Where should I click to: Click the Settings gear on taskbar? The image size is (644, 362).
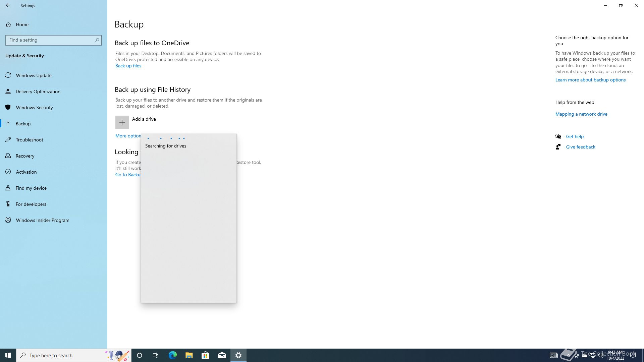pos(238,355)
